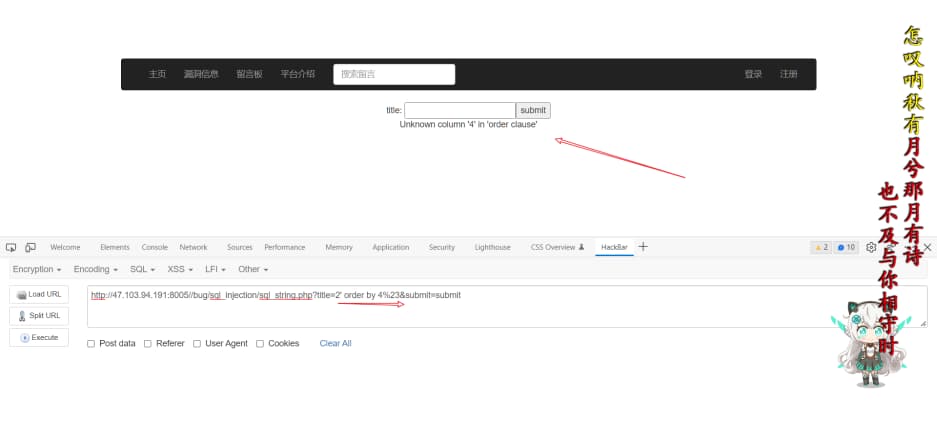Switch to the Sources tab

click(240, 248)
